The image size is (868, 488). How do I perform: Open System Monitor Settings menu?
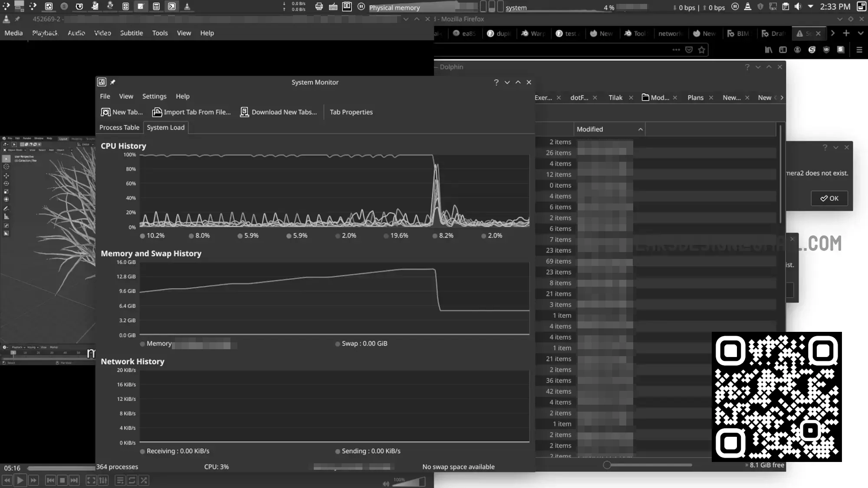pos(154,96)
